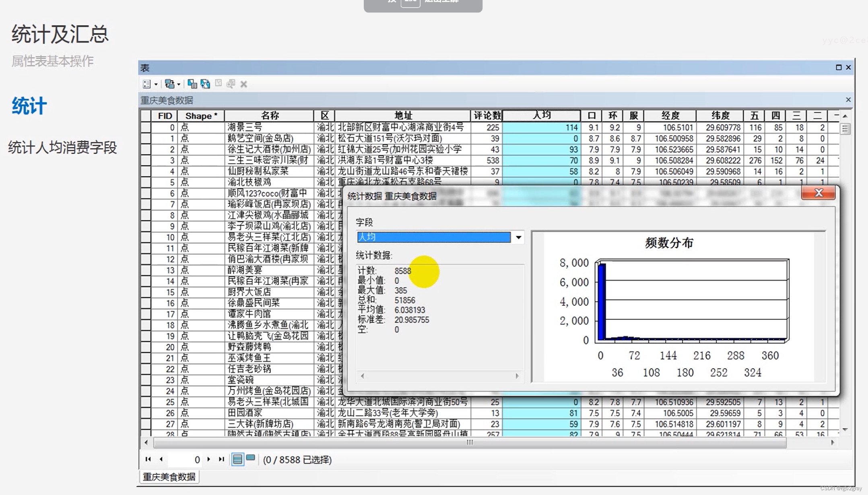Click the Related Tables icon
Screen dimensions: 868x495
(x=169, y=84)
